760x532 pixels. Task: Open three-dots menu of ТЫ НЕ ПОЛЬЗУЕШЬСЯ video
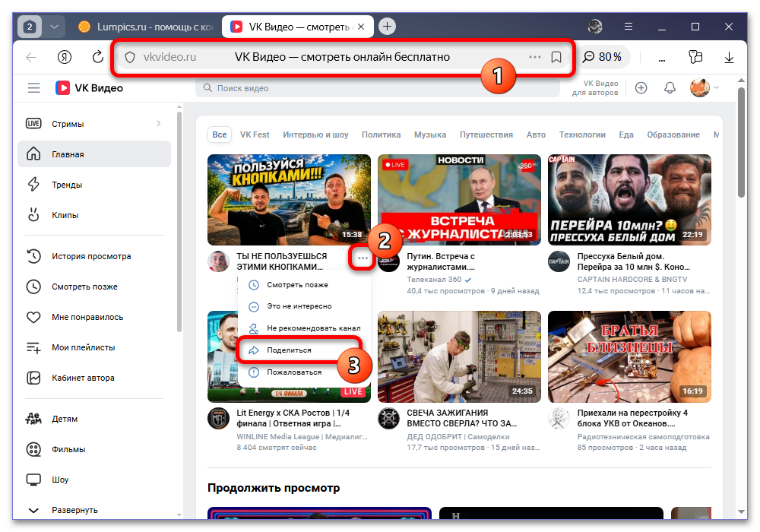click(363, 258)
